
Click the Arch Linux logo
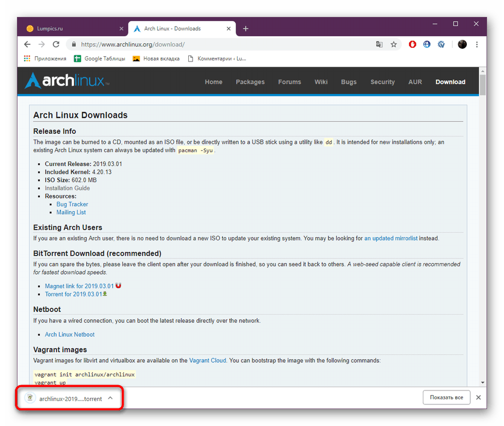tap(67, 81)
